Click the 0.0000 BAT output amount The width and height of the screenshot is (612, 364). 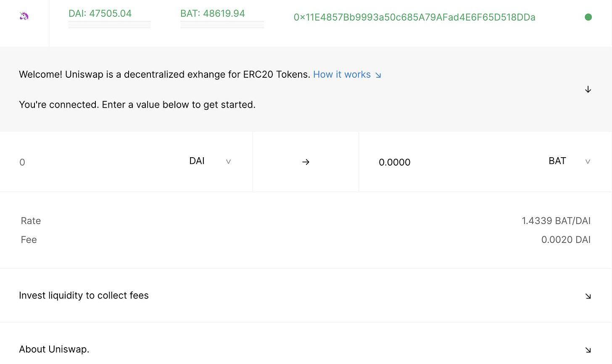[394, 162]
